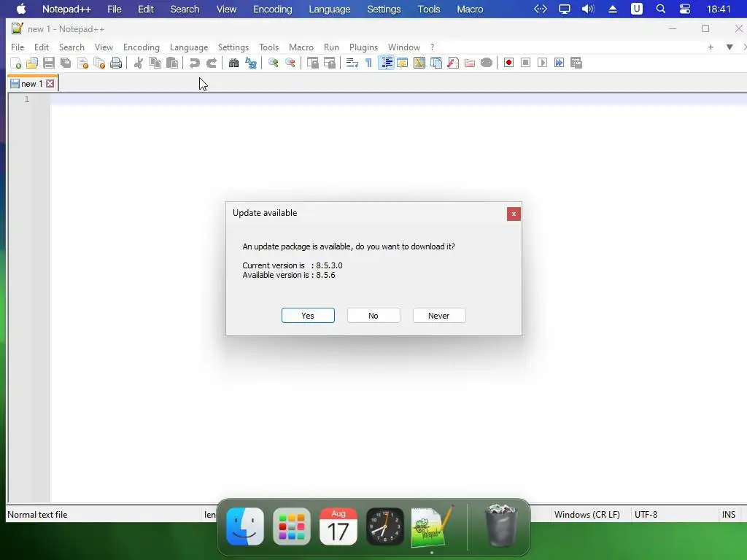Stop macro recording with the square icon
Viewport: 747px width, 560px height.
(x=525, y=63)
